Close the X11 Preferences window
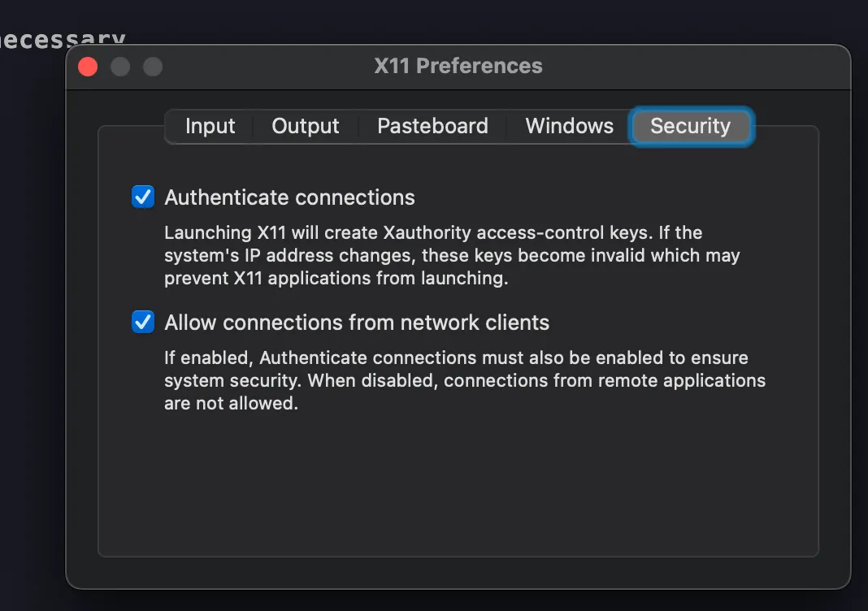This screenshot has width=868, height=611. (88, 66)
